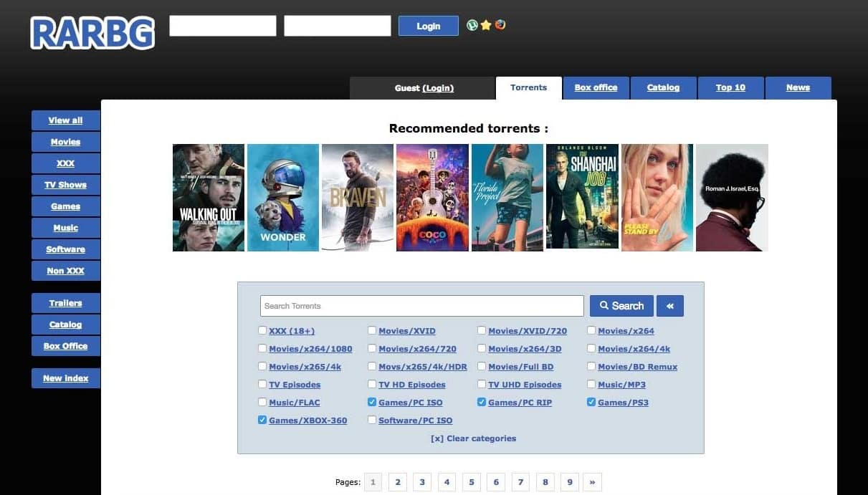Check the TV Episodes checkbox

click(x=262, y=385)
